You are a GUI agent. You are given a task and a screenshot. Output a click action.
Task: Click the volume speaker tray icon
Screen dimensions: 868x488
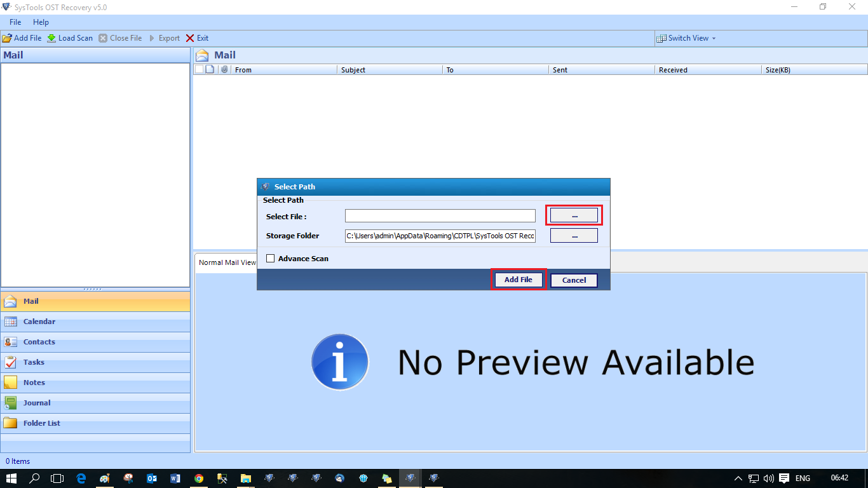769,478
